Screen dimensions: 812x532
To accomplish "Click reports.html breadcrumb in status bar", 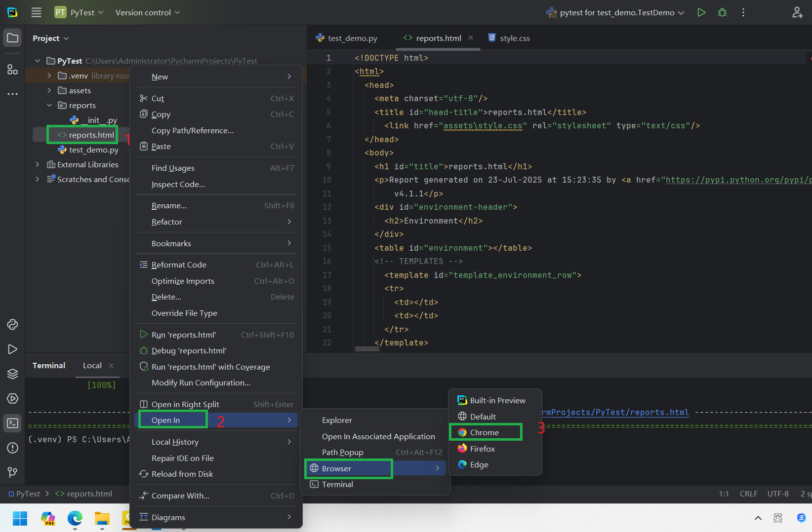I will (x=84, y=494).
